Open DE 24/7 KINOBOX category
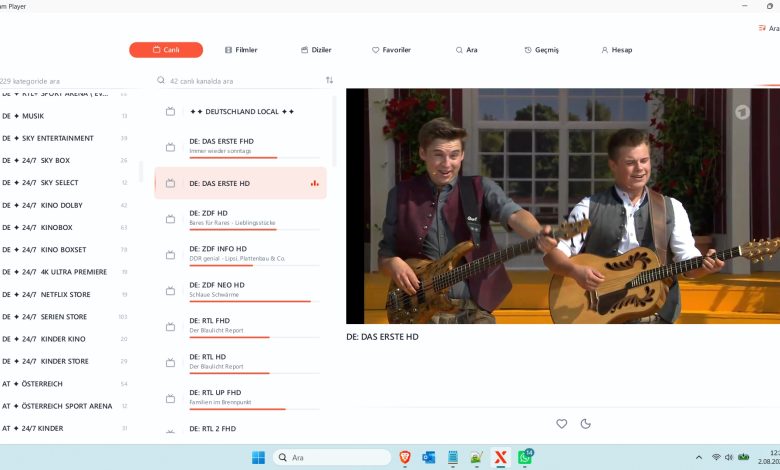The width and height of the screenshot is (780, 470). 65,227
